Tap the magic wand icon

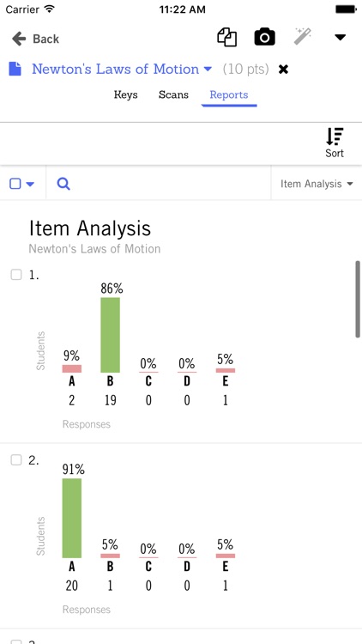(x=303, y=36)
